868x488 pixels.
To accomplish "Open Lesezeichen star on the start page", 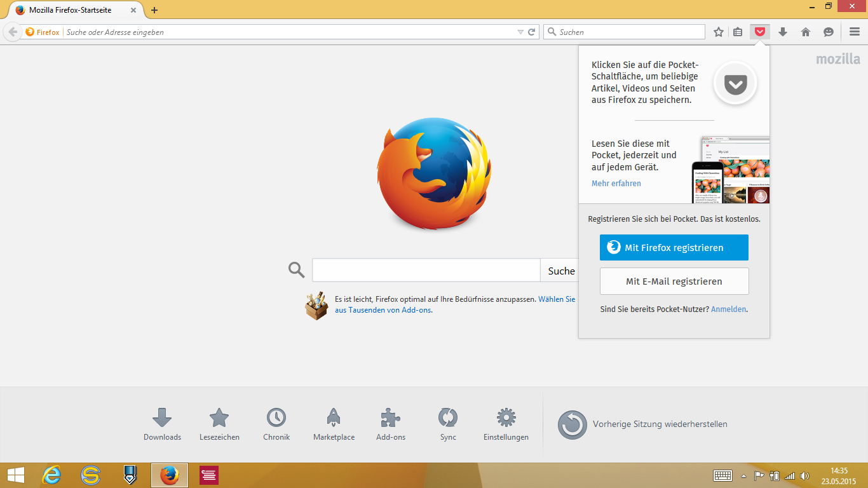I will coord(219,424).
